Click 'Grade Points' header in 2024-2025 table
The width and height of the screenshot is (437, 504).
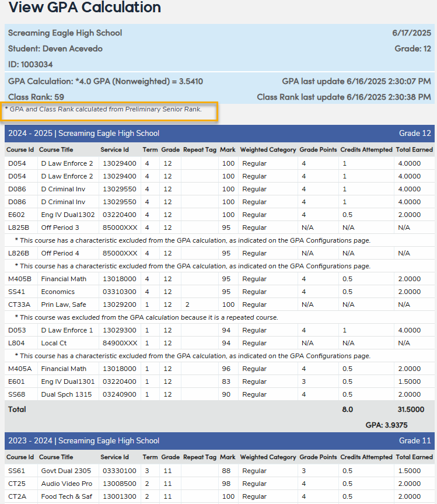(x=318, y=150)
